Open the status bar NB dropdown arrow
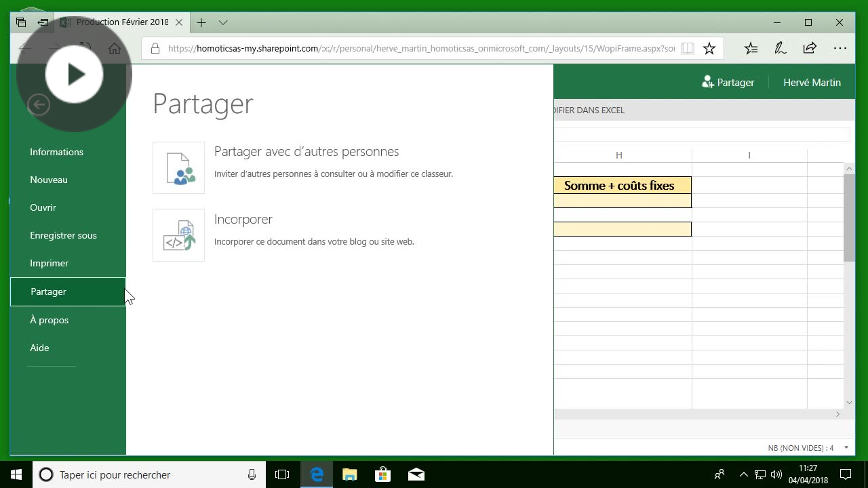This screenshot has width=868, height=488. 846,447
